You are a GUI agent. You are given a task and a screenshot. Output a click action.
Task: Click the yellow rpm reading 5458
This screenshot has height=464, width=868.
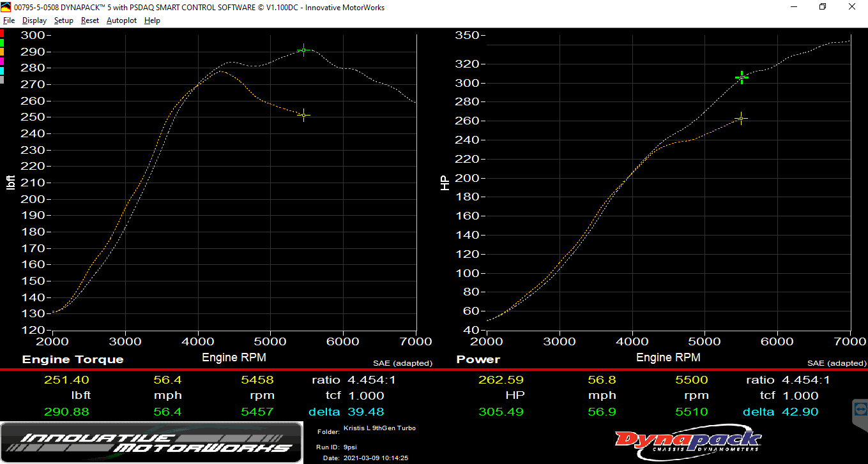coord(257,380)
